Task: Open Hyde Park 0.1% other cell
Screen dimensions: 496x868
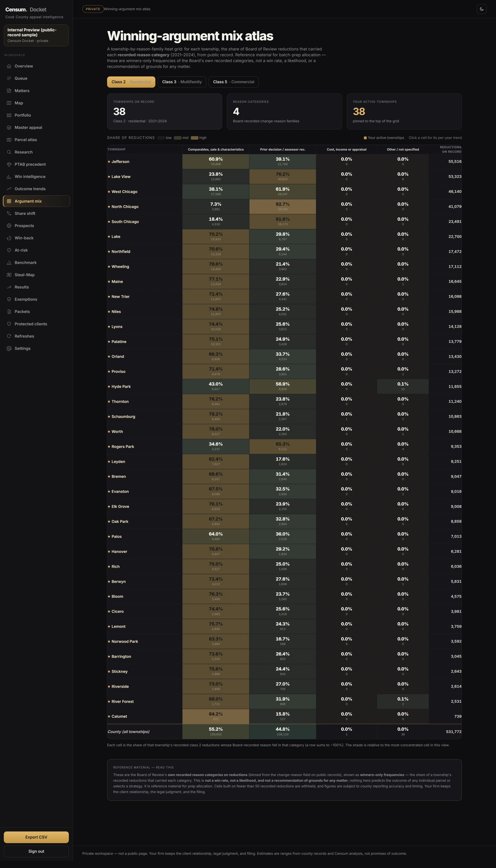Action: coord(403,387)
